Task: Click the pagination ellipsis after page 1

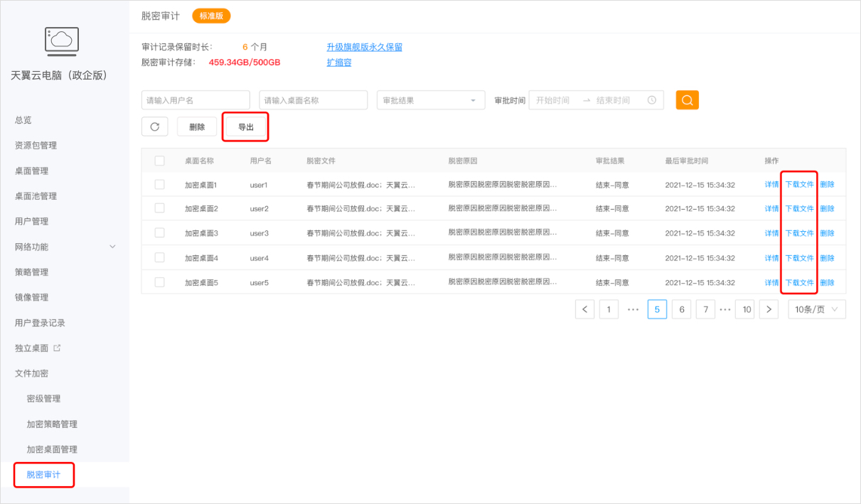Action: [633, 309]
